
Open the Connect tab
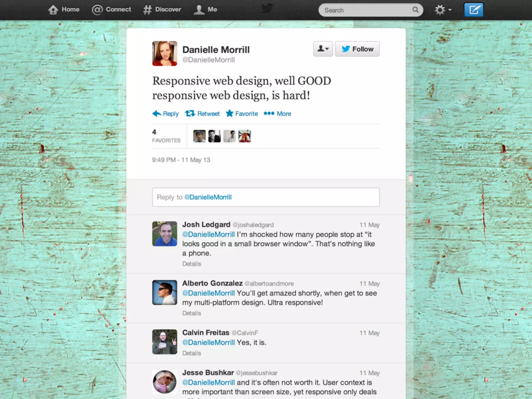(x=112, y=10)
